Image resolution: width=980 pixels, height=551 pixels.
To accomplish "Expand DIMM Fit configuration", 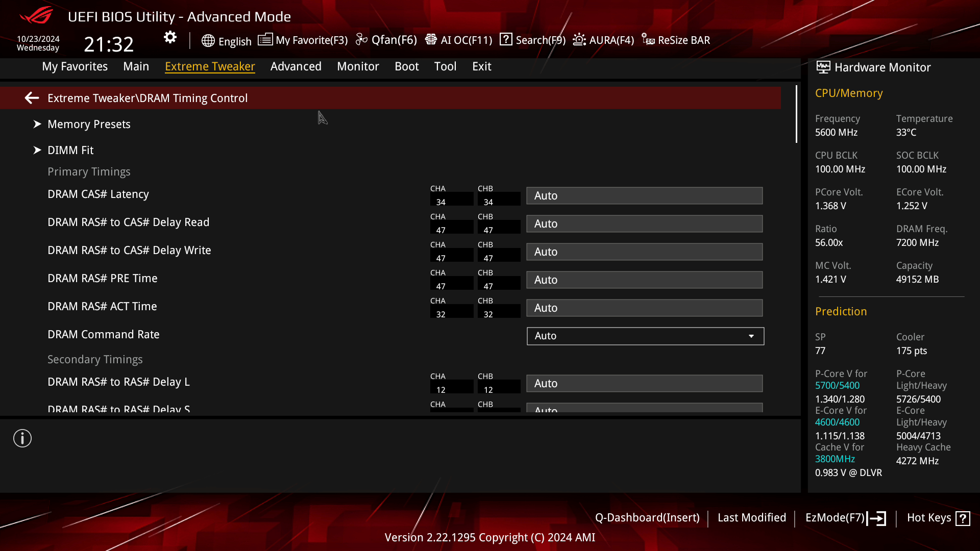I will (70, 150).
